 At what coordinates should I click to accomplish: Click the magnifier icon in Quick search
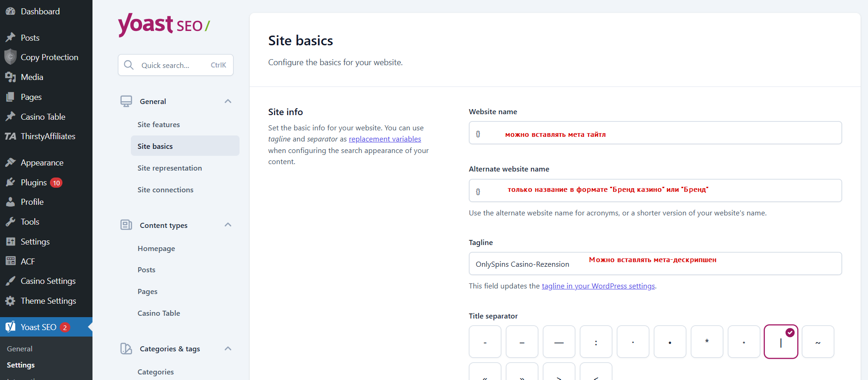tap(129, 65)
